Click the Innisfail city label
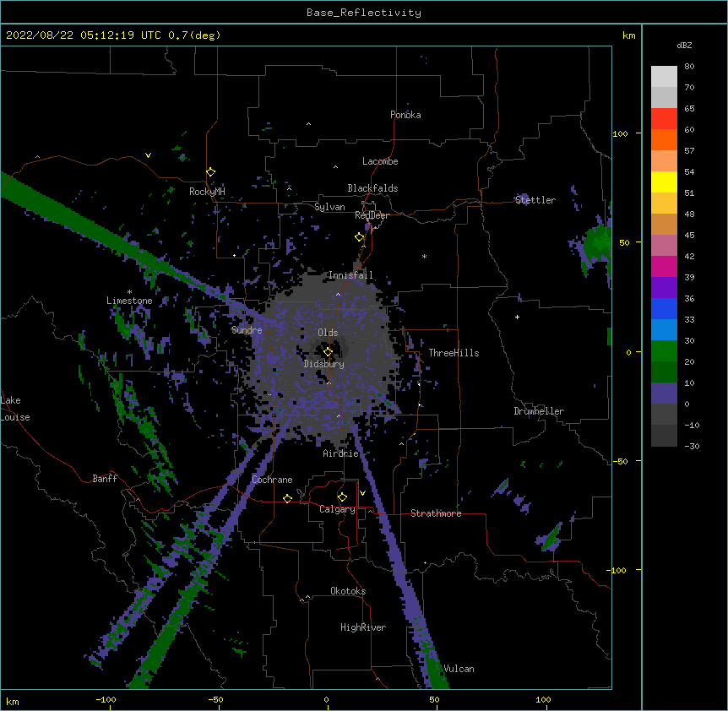The image size is (728, 711). (x=350, y=275)
